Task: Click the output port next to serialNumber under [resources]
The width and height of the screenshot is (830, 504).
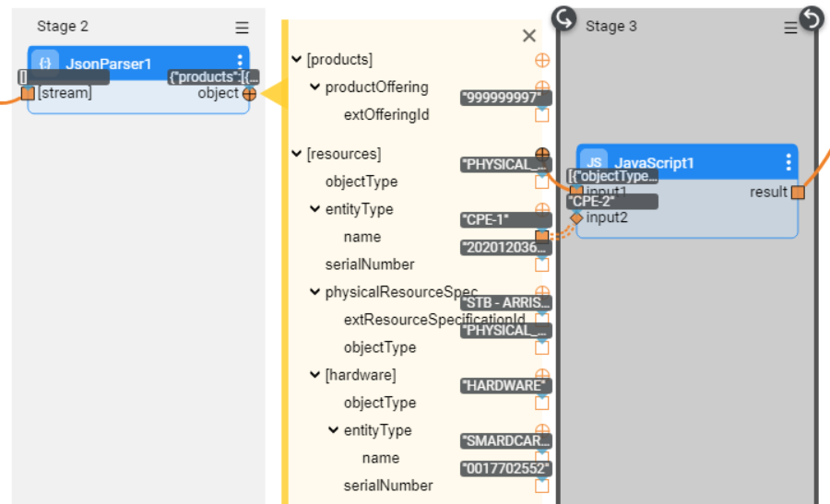Action: click(x=542, y=264)
